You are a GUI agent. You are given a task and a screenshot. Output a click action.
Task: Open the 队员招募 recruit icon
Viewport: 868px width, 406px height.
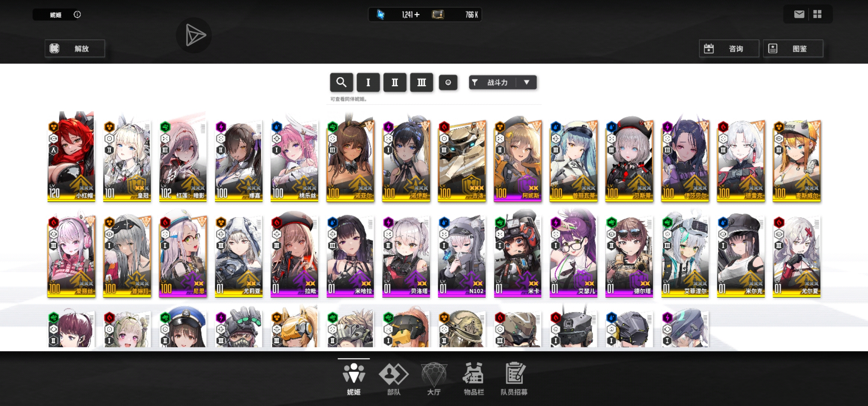[514, 379]
